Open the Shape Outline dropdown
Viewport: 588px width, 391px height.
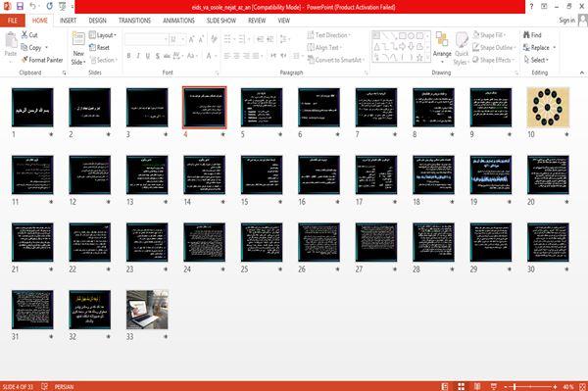494,47
